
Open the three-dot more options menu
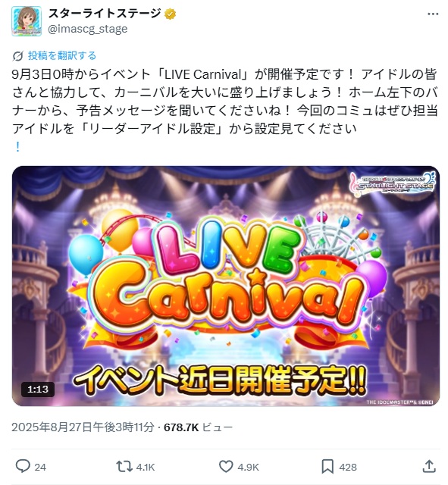click(433, 14)
